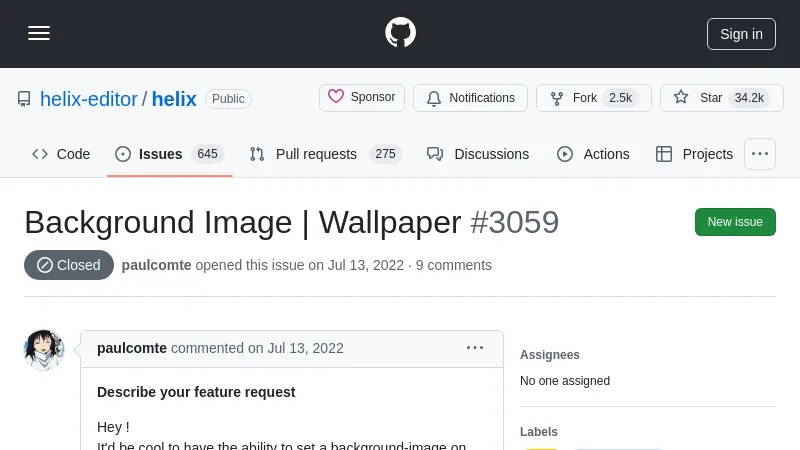Switch to the Code tab
Viewport: 800px width, 450px height.
(61, 154)
